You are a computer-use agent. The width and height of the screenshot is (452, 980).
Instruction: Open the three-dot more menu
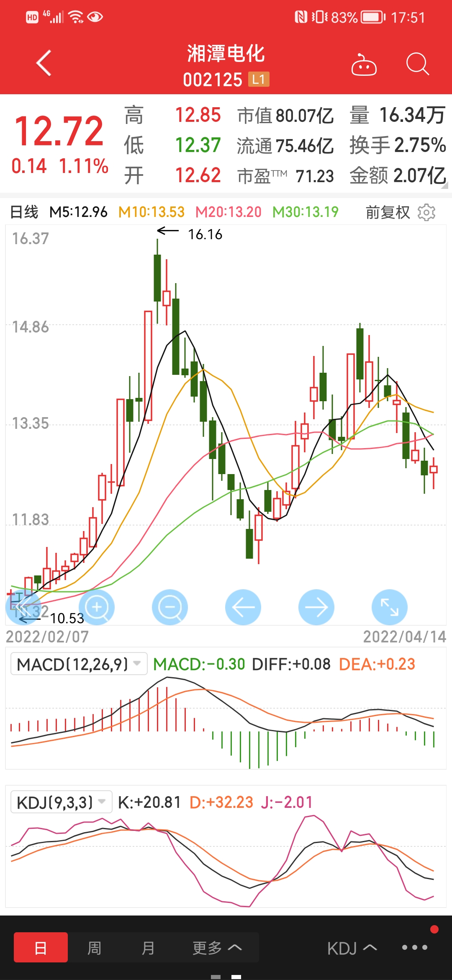tap(414, 947)
